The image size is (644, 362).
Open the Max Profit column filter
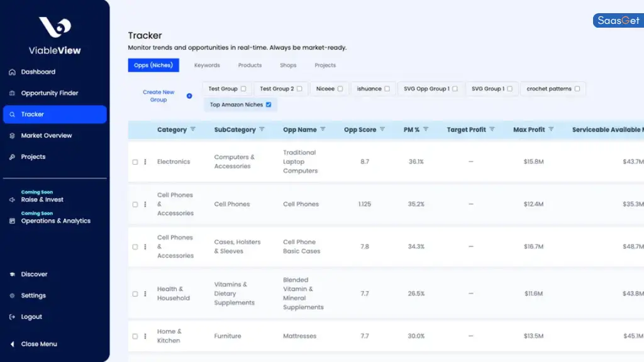point(551,129)
